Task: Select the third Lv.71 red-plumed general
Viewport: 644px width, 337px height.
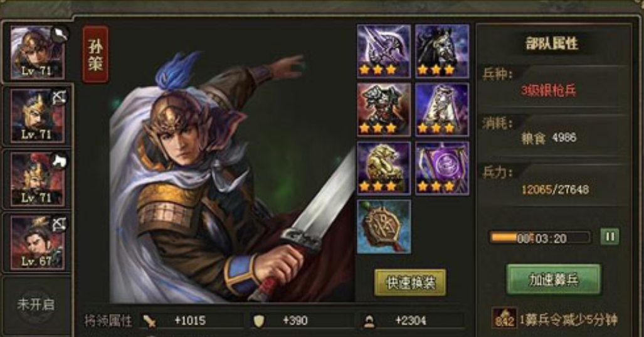Action: click(x=37, y=179)
